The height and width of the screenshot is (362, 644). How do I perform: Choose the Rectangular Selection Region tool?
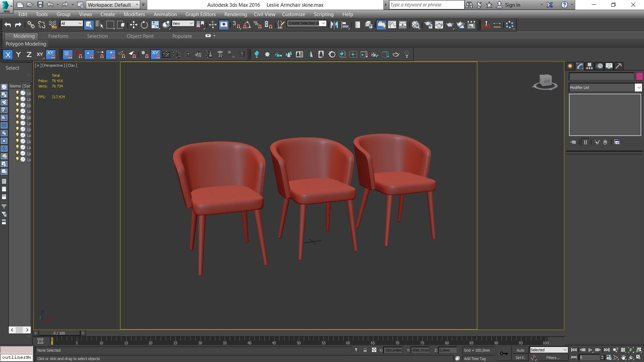(x=110, y=25)
